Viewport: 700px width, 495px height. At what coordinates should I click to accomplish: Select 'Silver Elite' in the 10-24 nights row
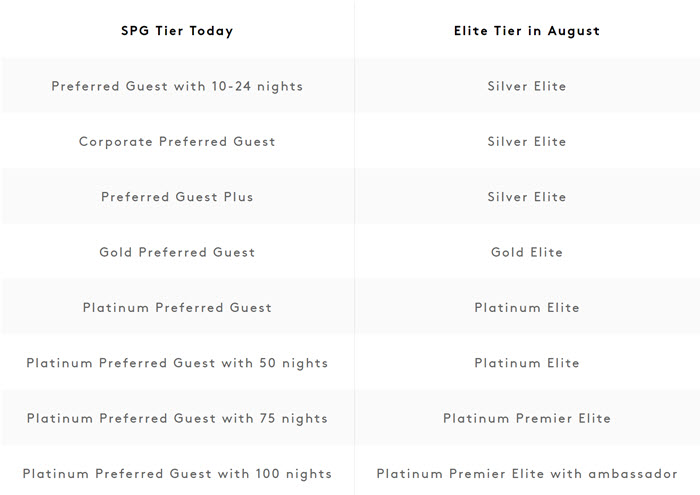click(x=527, y=86)
